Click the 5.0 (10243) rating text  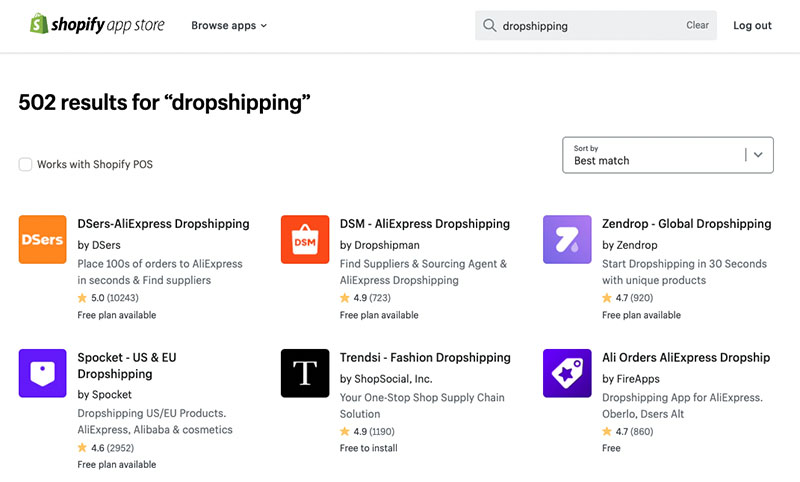tap(115, 298)
